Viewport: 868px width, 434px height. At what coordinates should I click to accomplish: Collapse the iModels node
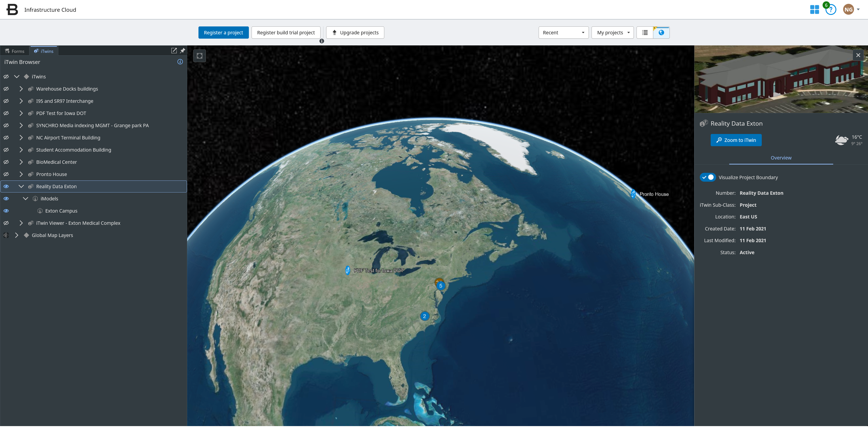coord(26,199)
